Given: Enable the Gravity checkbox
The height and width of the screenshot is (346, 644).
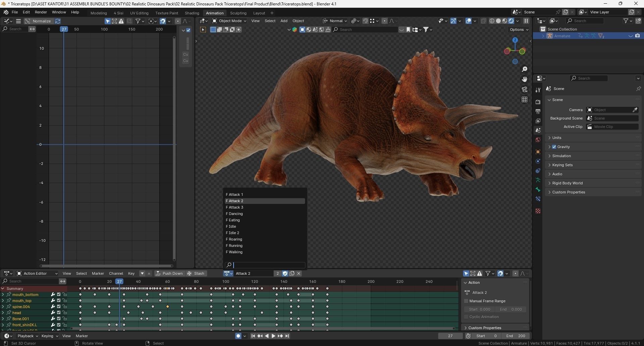Looking at the screenshot, I should 554,147.
